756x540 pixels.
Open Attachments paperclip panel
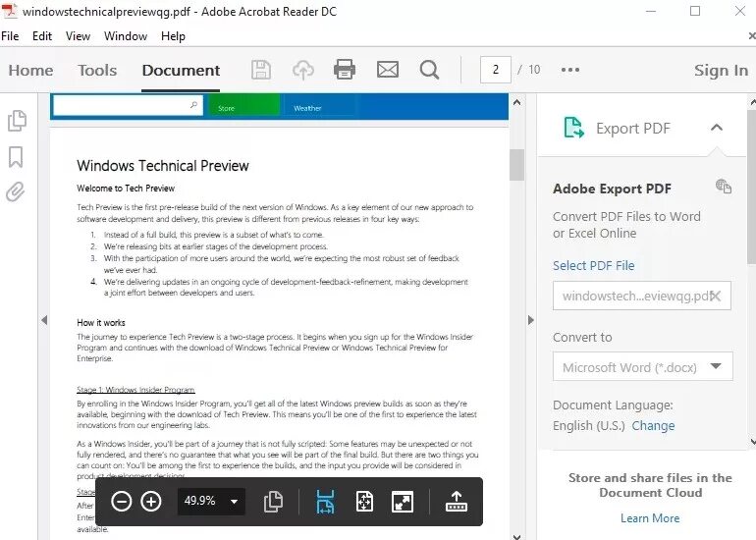[x=16, y=191]
